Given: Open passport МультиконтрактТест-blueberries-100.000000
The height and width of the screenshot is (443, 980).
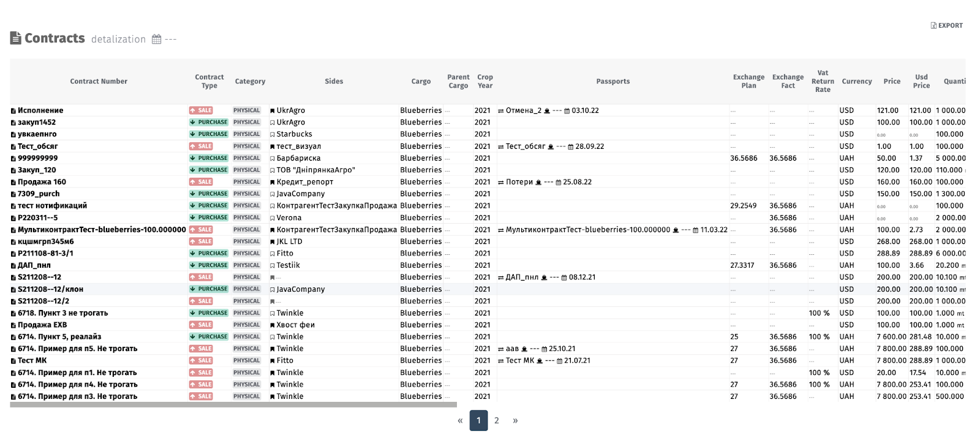Looking at the screenshot, I should point(588,230).
